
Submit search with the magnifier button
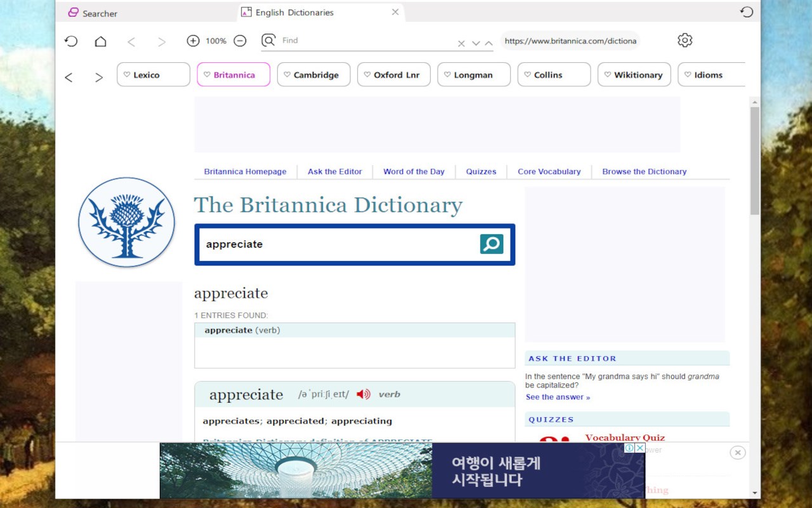coord(492,244)
